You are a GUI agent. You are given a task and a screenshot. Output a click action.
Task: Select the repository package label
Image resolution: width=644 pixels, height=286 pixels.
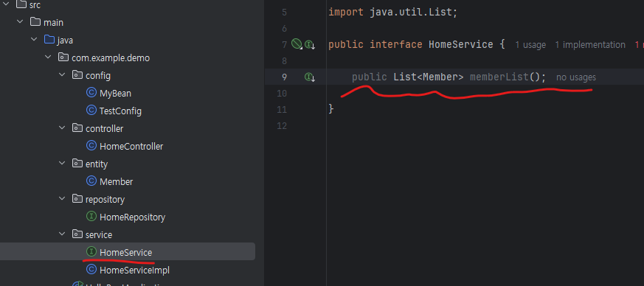(x=105, y=200)
